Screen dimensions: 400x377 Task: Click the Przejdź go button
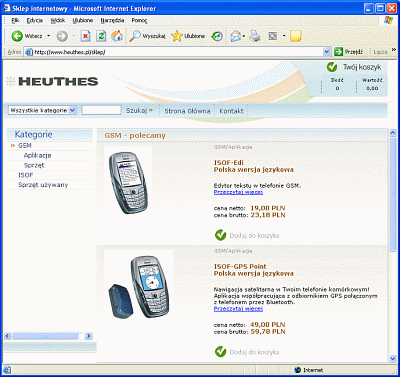(349, 52)
